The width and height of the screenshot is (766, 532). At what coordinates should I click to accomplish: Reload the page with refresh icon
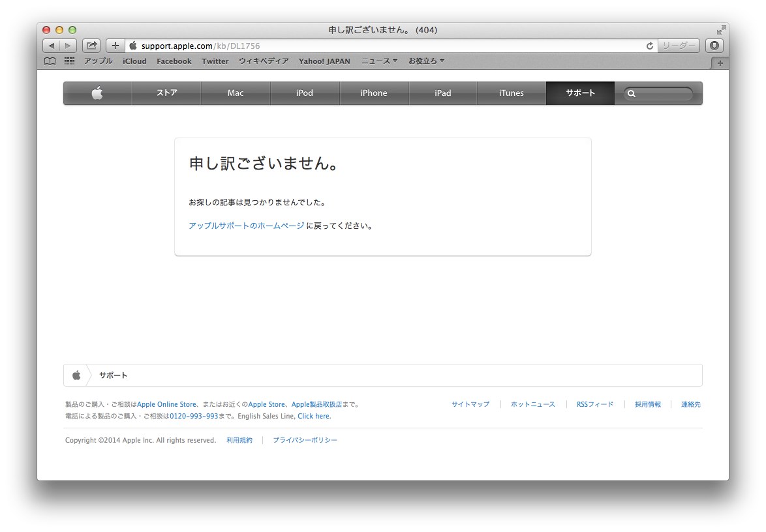(x=649, y=46)
